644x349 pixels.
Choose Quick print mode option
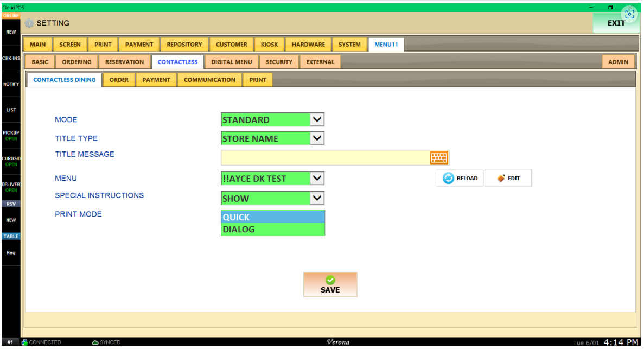[273, 217]
